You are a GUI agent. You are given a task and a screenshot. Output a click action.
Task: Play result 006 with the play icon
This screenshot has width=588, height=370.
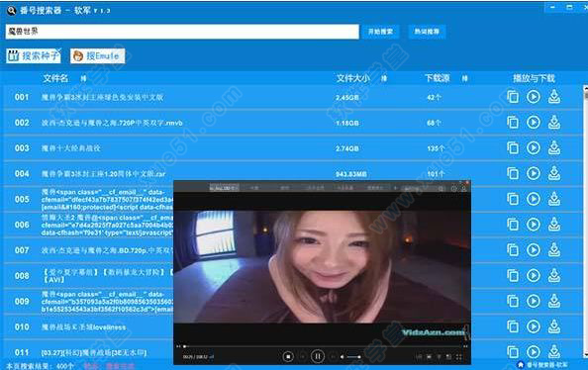(x=533, y=225)
